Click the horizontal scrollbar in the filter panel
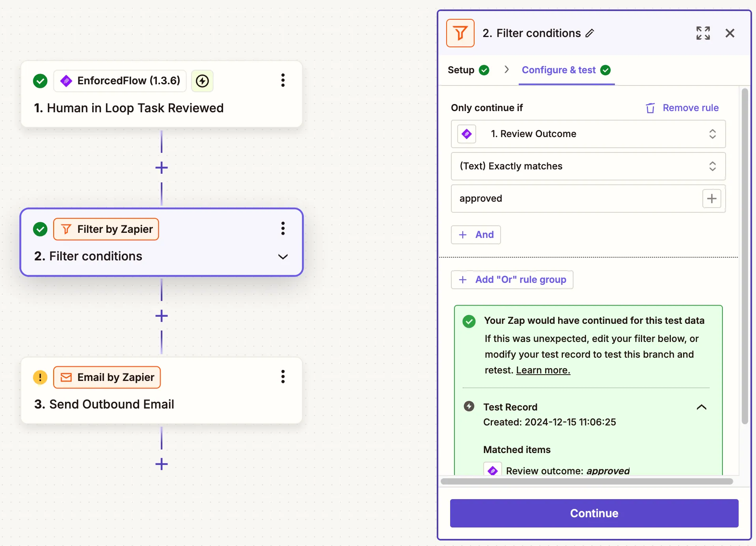756x546 pixels. (x=587, y=481)
